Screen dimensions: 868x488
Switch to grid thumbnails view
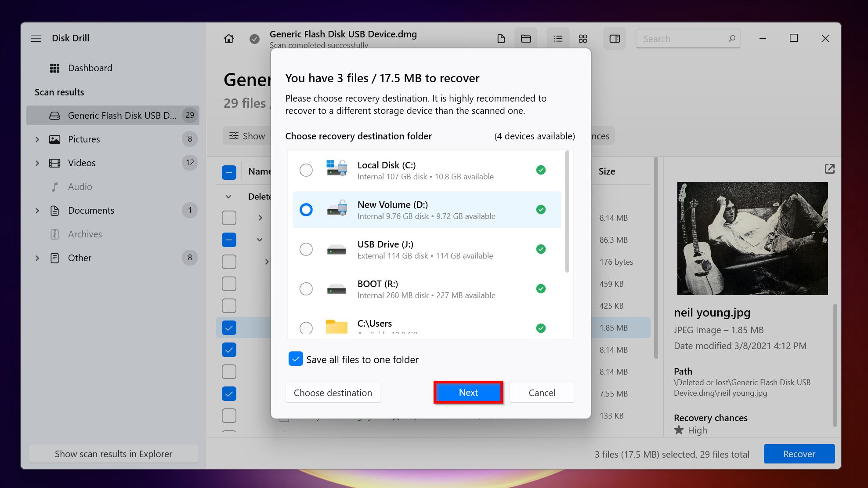[583, 39]
